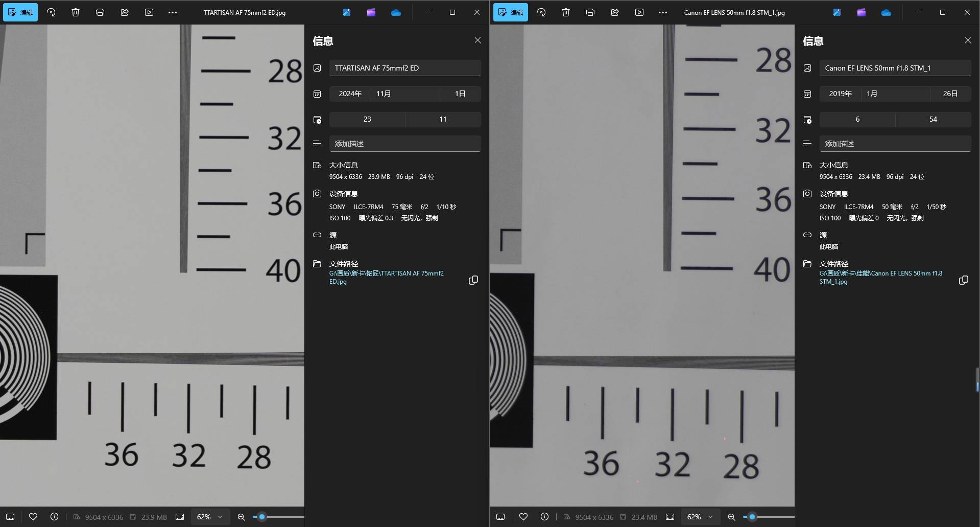Rotate the TTARTISAN image in left window
Viewport: 980px width, 527px height.
point(51,12)
